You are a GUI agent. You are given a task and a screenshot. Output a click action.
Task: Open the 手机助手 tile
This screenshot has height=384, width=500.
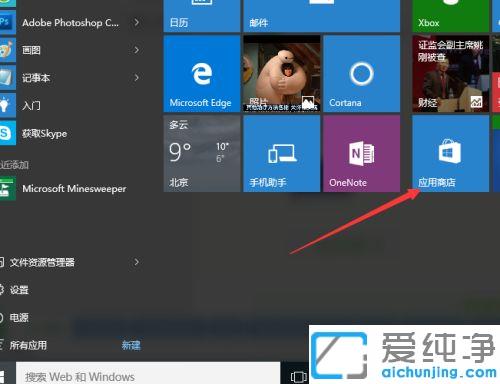click(x=282, y=154)
